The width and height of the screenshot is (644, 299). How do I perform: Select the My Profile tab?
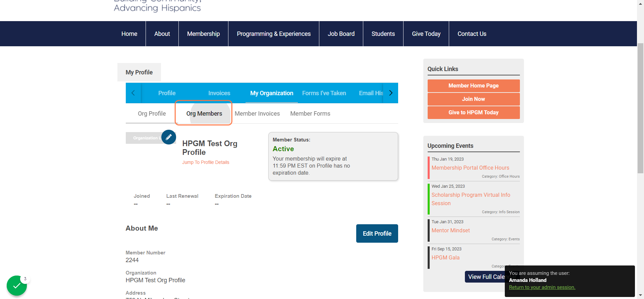[x=139, y=72]
